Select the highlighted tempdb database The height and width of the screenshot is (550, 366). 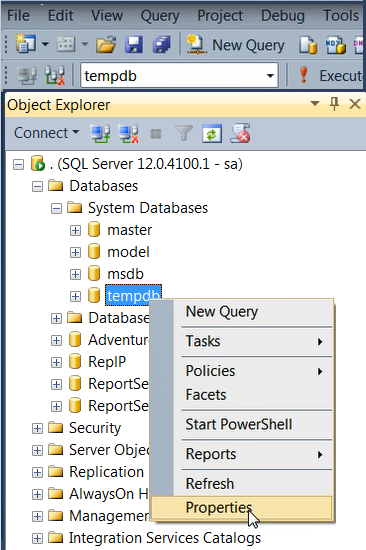133,296
